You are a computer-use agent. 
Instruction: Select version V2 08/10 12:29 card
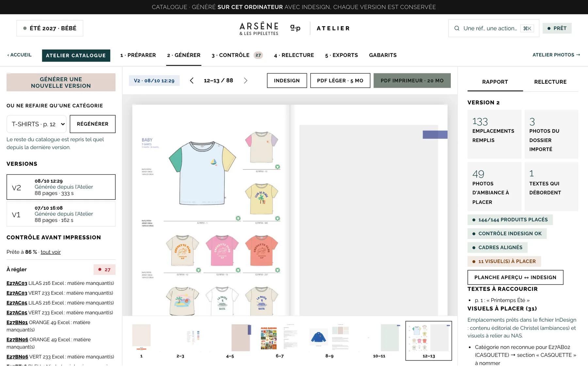61,187
